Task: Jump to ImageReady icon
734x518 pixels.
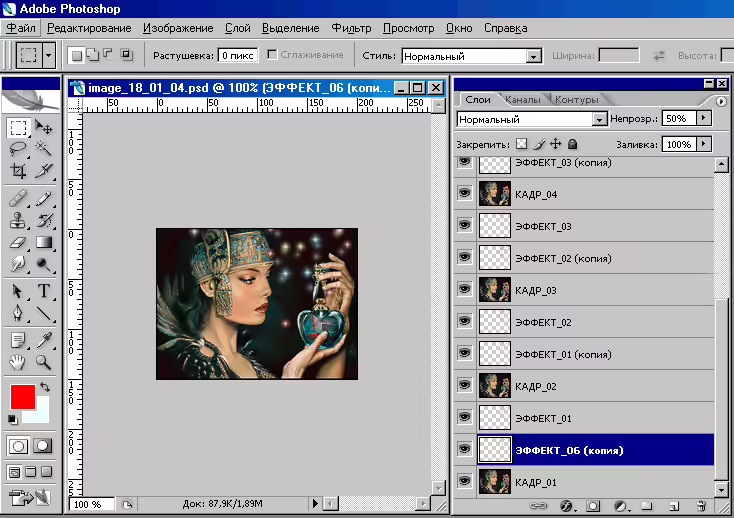Action: (x=30, y=497)
